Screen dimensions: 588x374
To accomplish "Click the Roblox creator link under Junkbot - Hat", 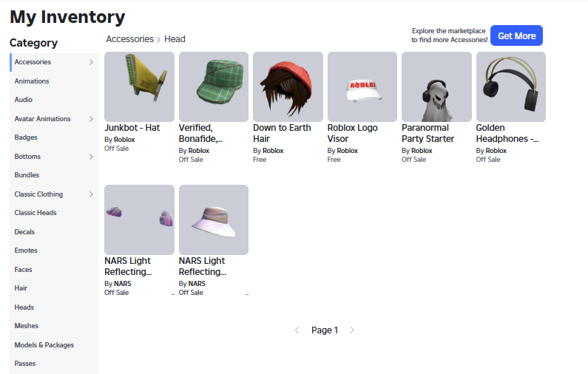I will pos(124,140).
